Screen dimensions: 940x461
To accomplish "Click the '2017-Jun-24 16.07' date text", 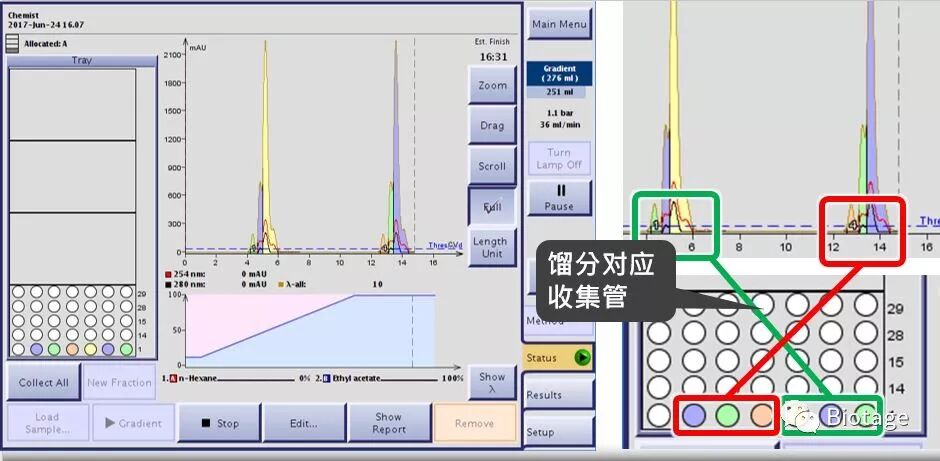I will coord(46,25).
